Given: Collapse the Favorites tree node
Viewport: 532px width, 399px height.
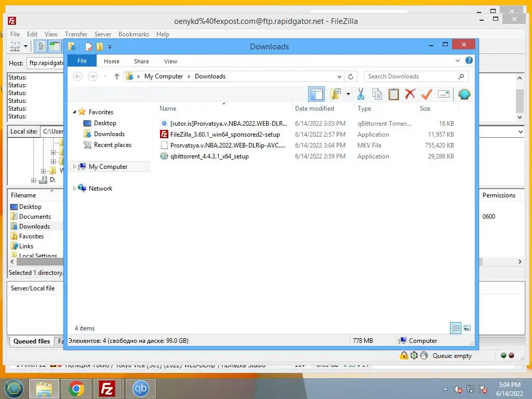Looking at the screenshot, I should [74, 112].
